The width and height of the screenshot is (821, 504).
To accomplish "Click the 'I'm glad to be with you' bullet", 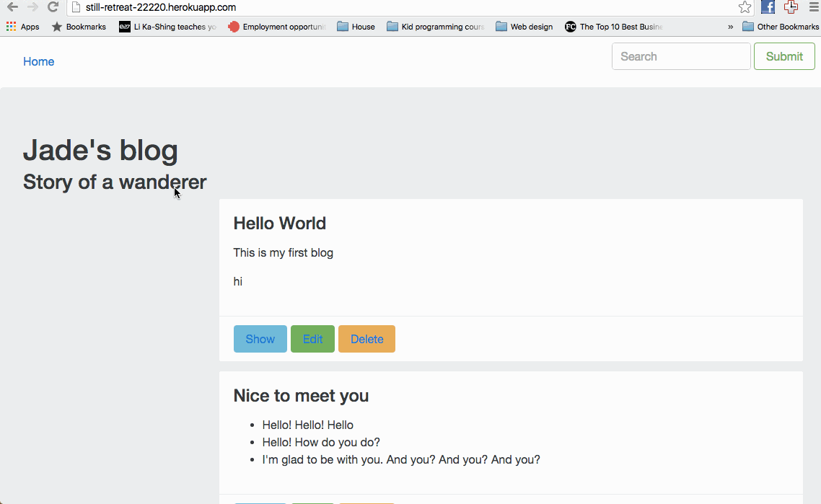I will pyautogui.click(x=401, y=459).
